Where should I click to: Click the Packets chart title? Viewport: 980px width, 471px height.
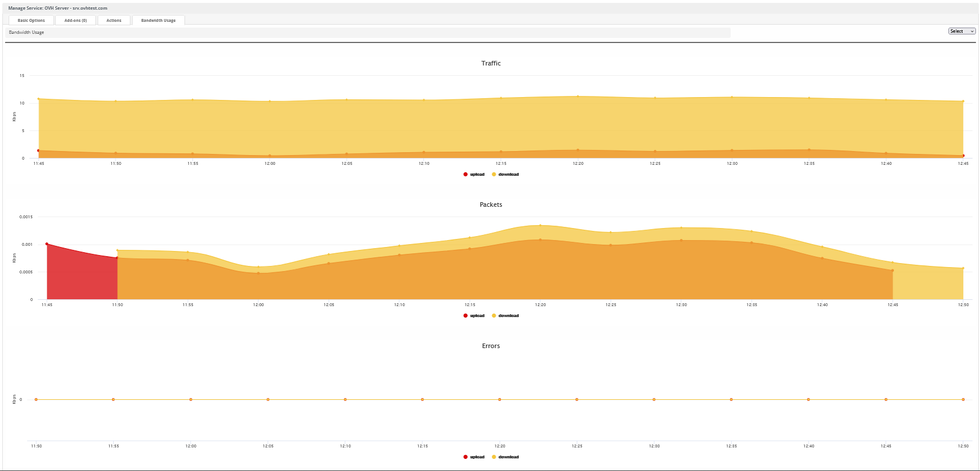491,204
